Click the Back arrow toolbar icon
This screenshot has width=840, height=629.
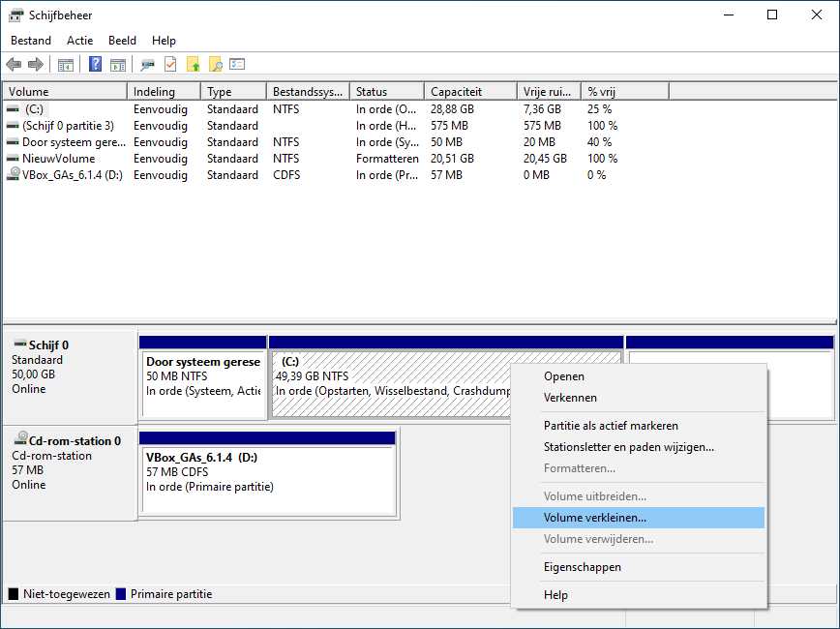[x=14, y=65]
